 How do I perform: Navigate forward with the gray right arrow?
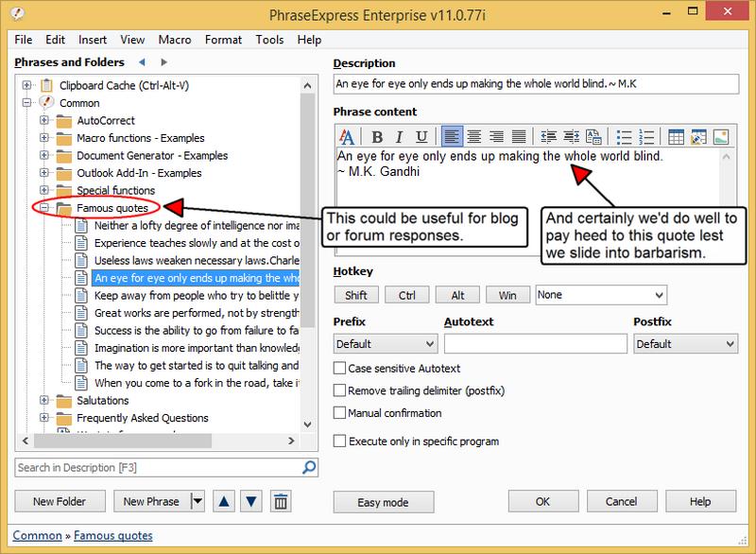[x=163, y=62]
